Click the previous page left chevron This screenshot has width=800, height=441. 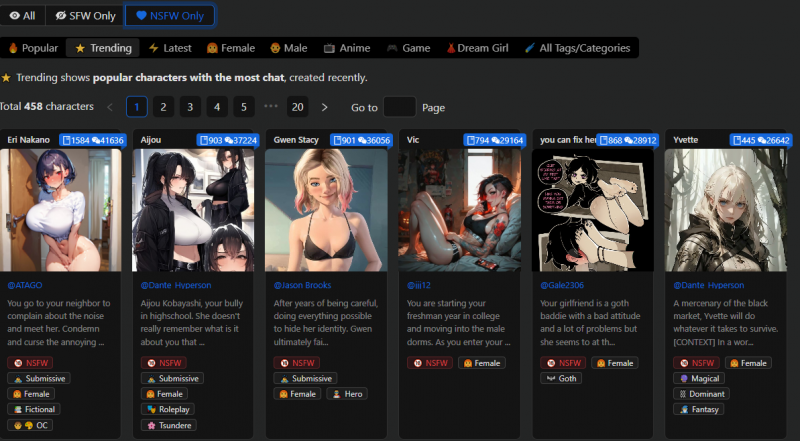[110, 107]
